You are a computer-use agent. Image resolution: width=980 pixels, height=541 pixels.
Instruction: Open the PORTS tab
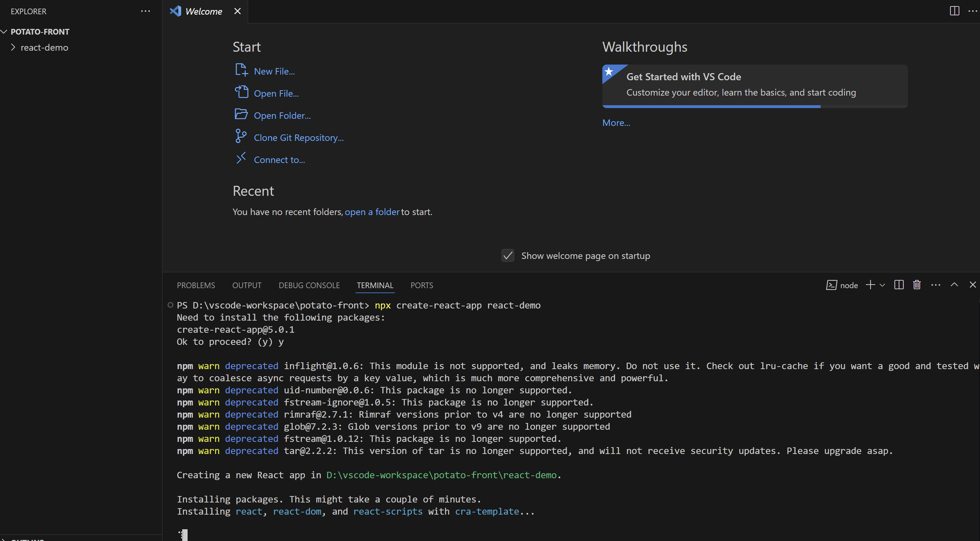click(x=422, y=285)
